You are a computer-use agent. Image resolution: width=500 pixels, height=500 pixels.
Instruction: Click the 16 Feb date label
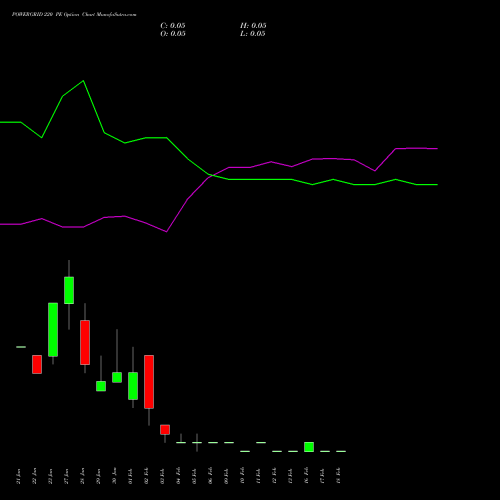[307, 476]
